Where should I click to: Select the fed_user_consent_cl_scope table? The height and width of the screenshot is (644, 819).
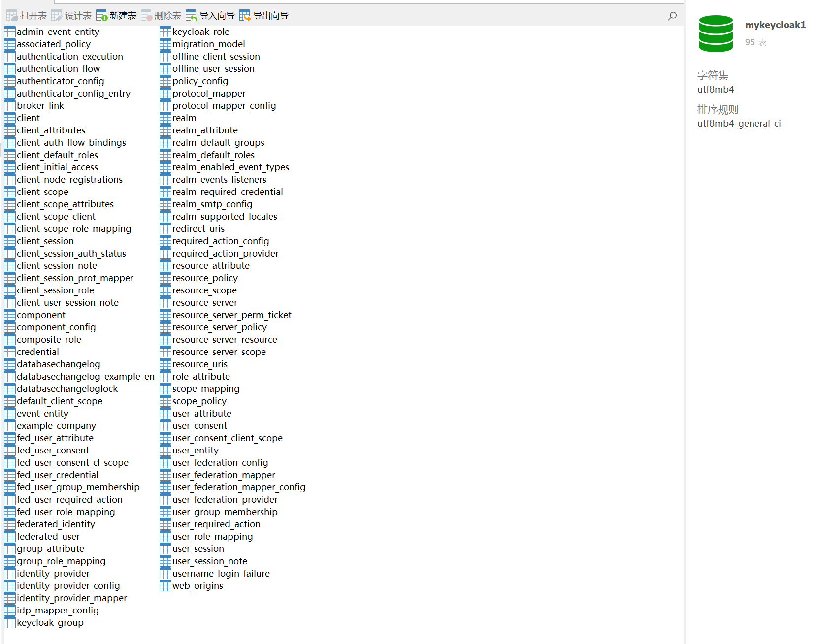tap(72, 463)
